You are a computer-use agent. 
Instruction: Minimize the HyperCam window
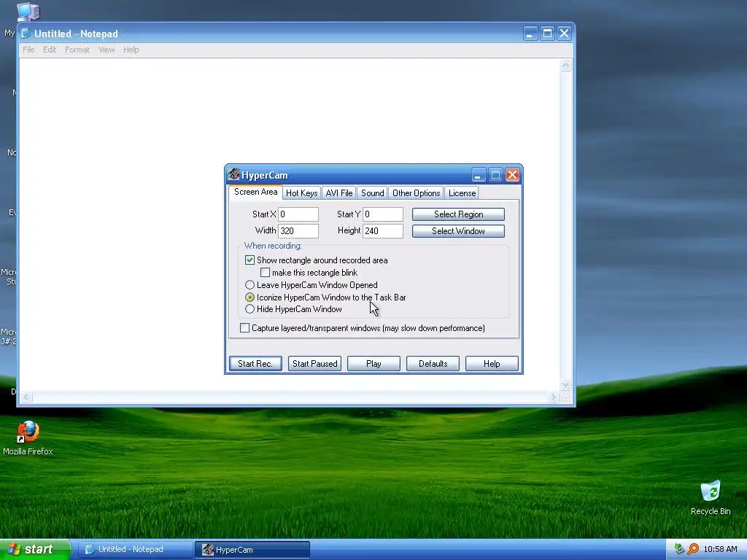click(479, 175)
